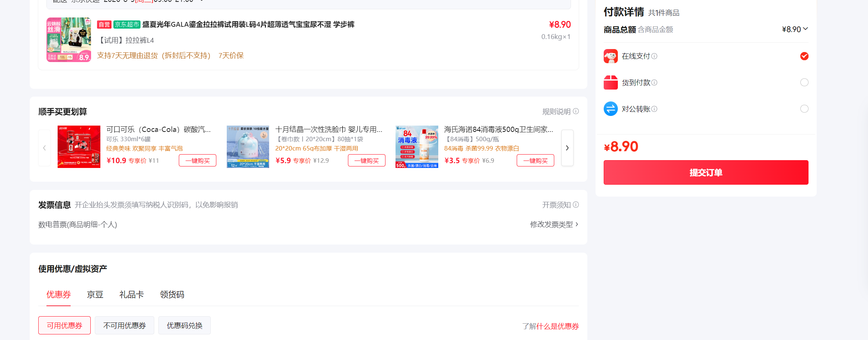The height and width of the screenshot is (340, 868).
Task: Open the 了解什么是优惠券 link
Action: tap(551, 326)
